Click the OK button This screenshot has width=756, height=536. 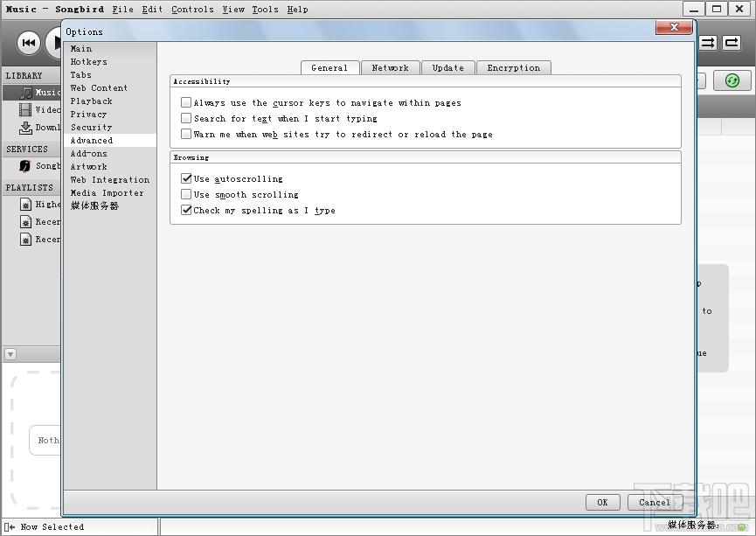[602, 502]
